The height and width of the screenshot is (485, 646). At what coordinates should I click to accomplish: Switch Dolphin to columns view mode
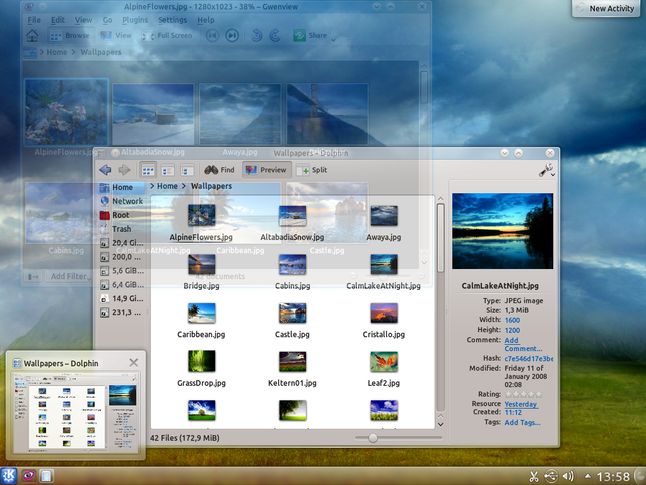pyautogui.click(x=187, y=170)
